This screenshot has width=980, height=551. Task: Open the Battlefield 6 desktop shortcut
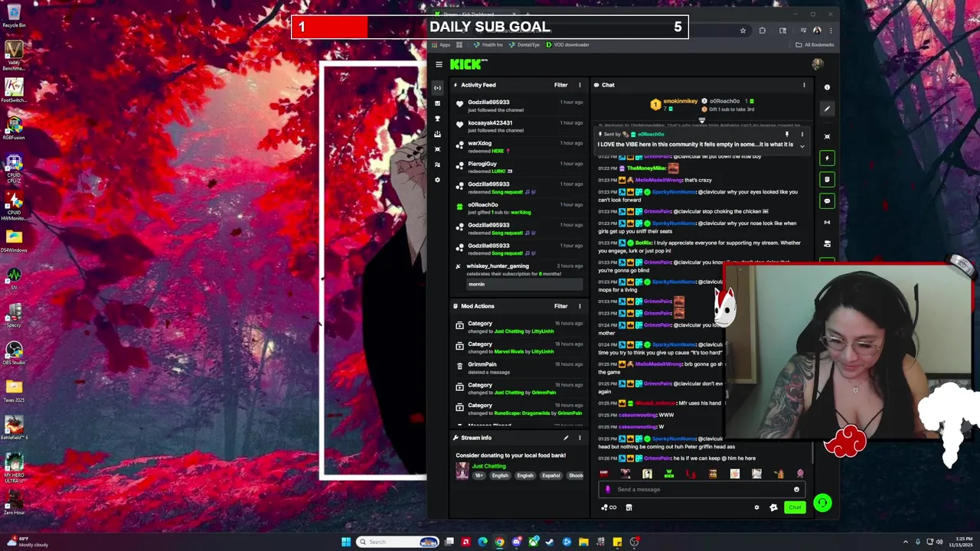coord(14,428)
